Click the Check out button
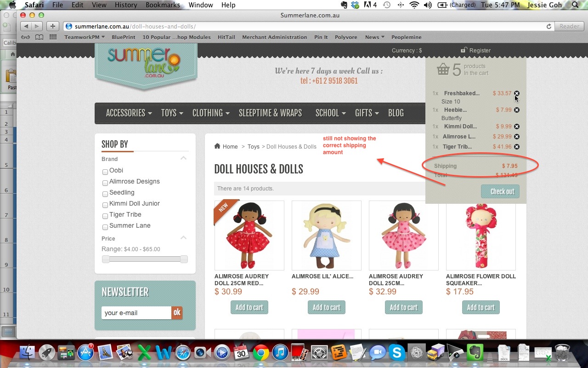 (500, 191)
